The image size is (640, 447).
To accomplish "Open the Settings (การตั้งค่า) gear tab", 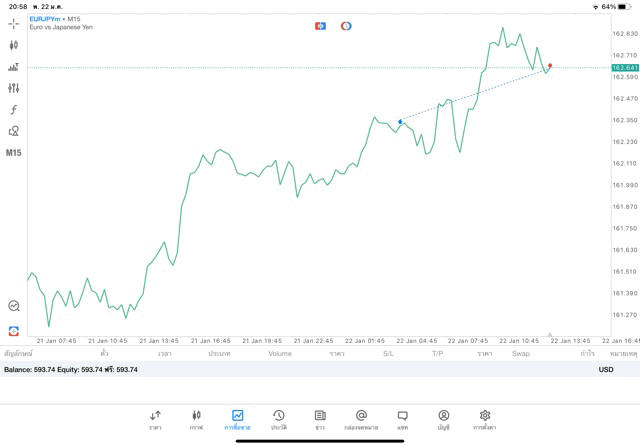I will (485, 419).
